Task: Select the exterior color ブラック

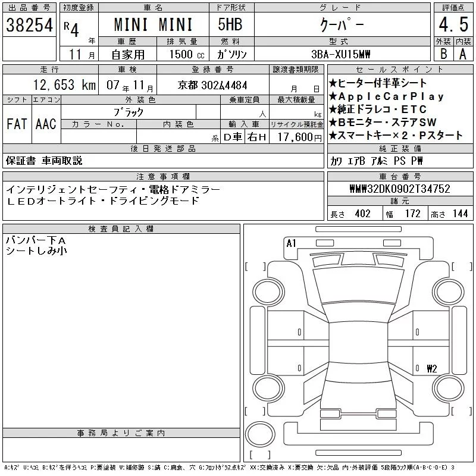Action: [128, 112]
